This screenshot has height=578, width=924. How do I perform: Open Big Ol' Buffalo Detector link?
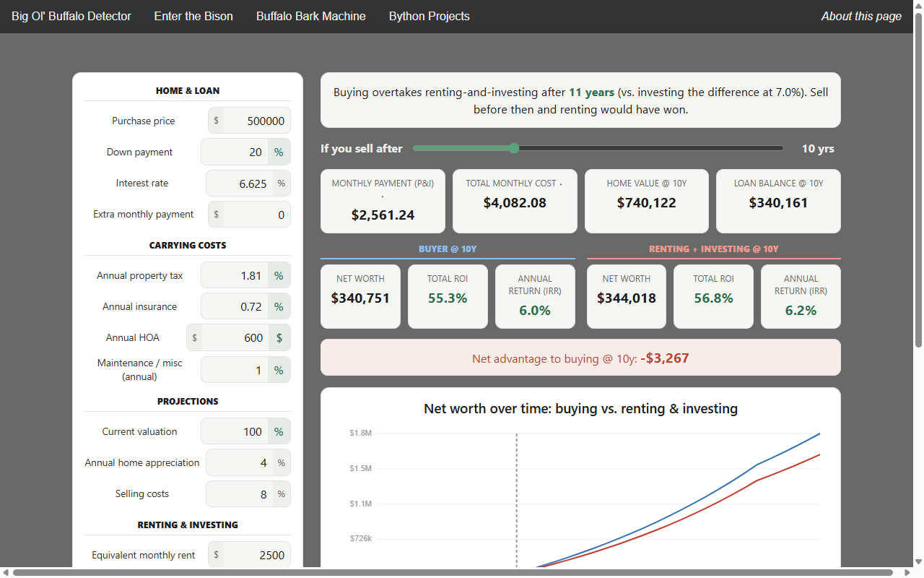[x=71, y=16]
